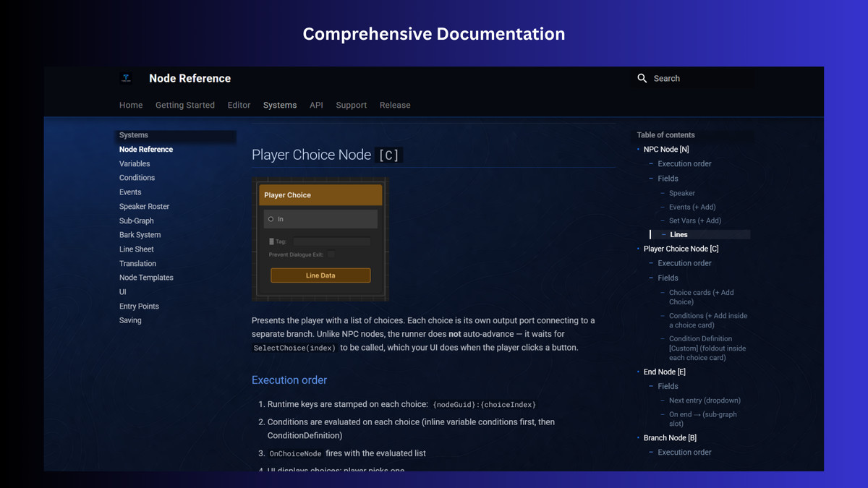Viewport: 868px width, 488px height.
Task: Click the site logo icon beside Node Reference
Action: [x=127, y=78]
